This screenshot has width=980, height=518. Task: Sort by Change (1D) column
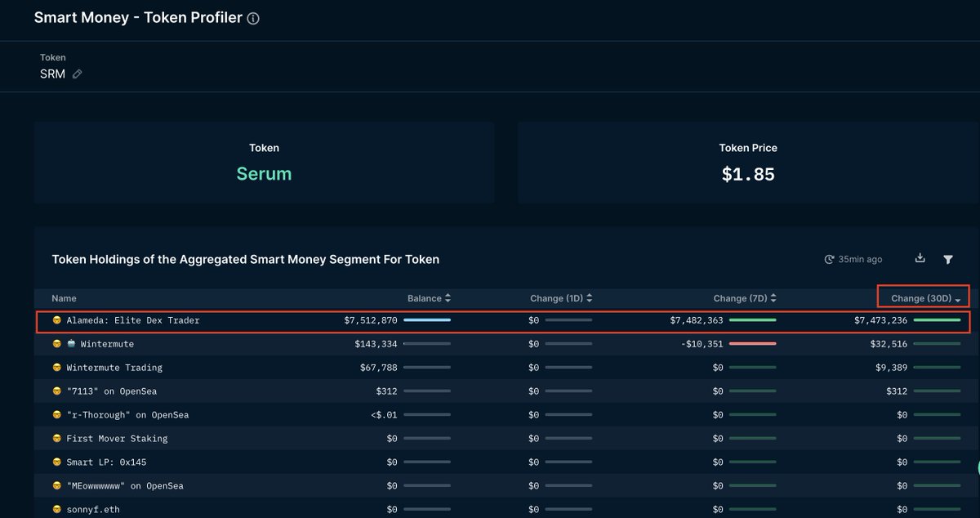click(561, 299)
